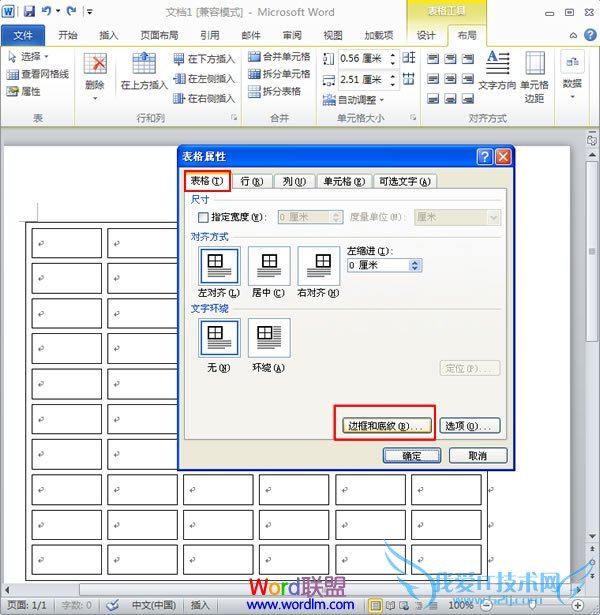Switch to the 插入 ribbon tab
Image resolution: width=600 pixels, height=615 pixels.
pyautogui.click(x=109, y=35)
